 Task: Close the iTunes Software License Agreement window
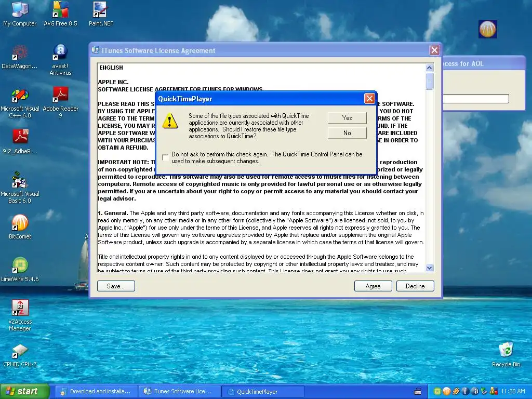pos(434,50)
